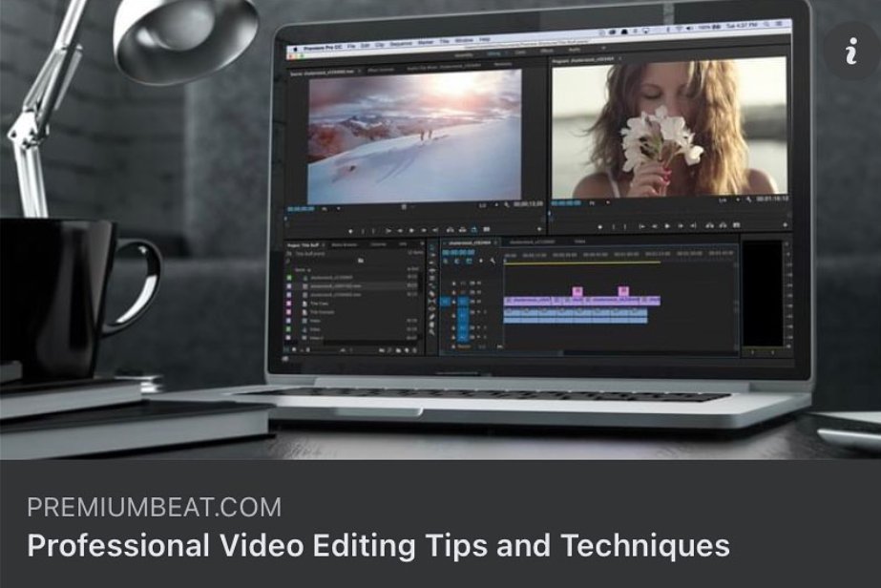
Task: Switch to the Assembly workspace tab
Action: [x=464, y=55]
